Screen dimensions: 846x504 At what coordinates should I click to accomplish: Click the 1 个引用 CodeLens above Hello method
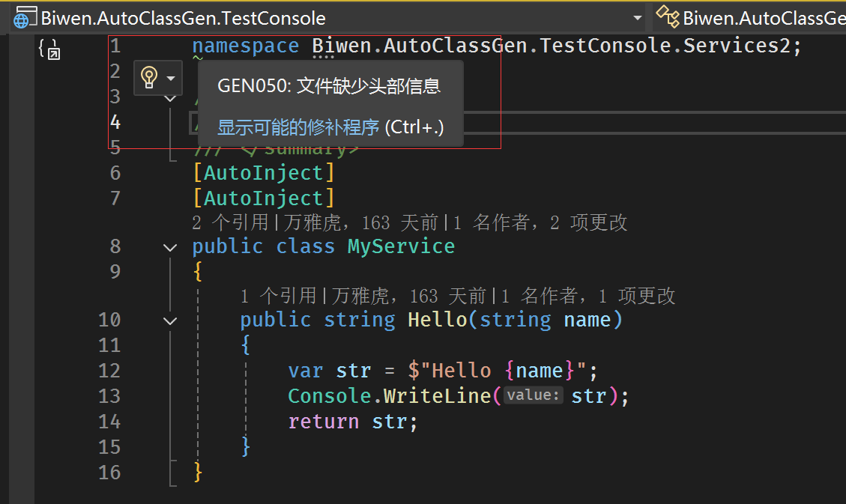point(279,295)
